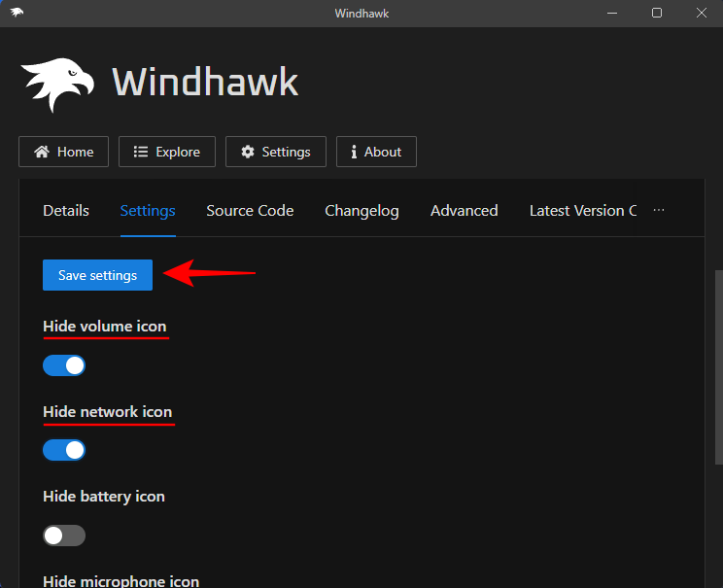Open the Explore mods page
Screen dimensions: 723x588
point(166,152)
